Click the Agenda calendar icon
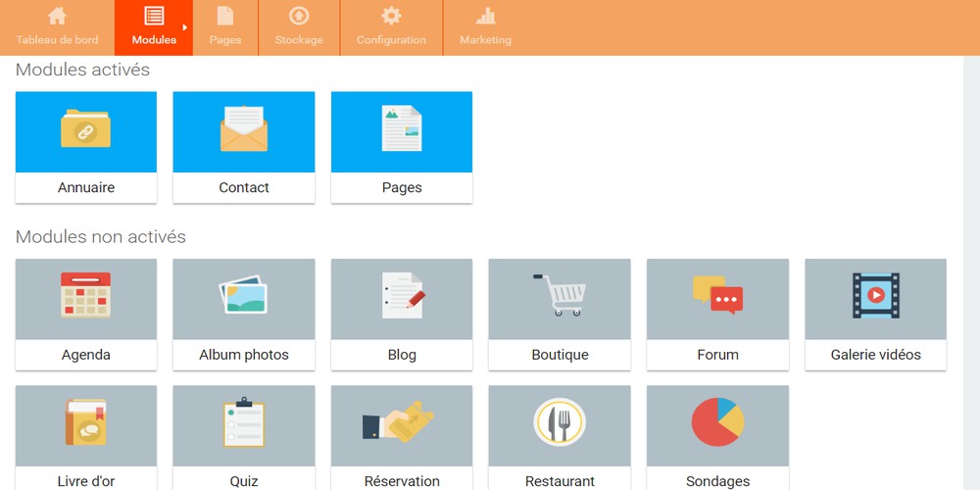Screen dimensions: 980x490 (x=85, y=295)
